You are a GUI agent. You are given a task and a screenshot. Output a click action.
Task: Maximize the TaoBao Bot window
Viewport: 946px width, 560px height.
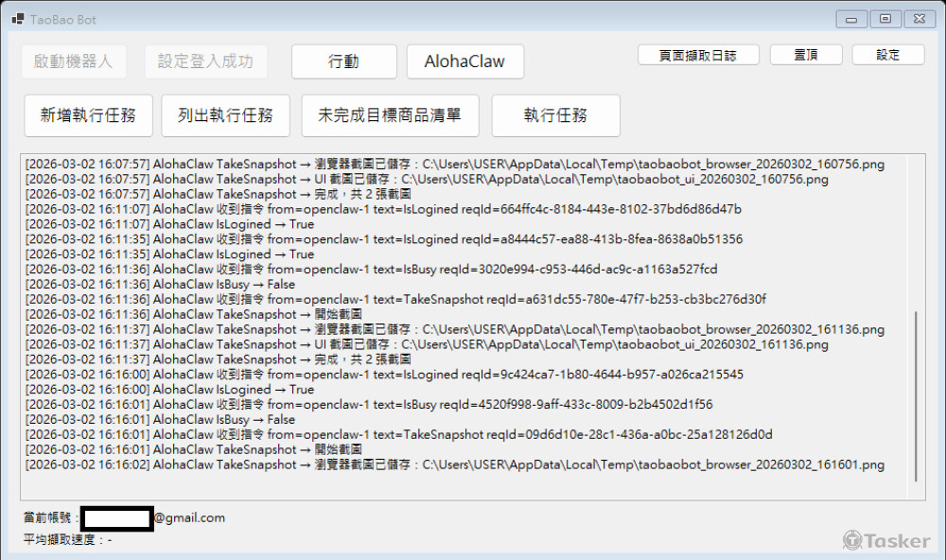click(885, 19)
